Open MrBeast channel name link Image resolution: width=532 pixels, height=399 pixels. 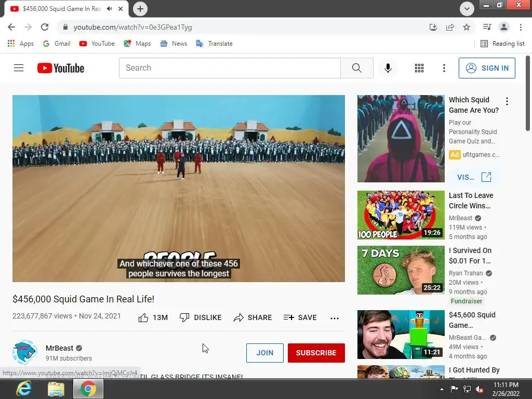point(59,348)
